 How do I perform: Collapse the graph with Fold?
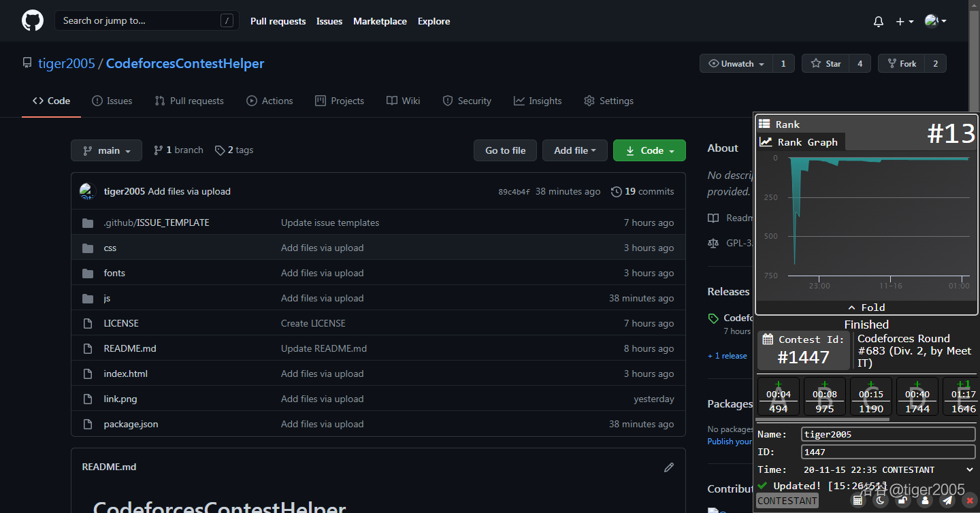point(866,308)
